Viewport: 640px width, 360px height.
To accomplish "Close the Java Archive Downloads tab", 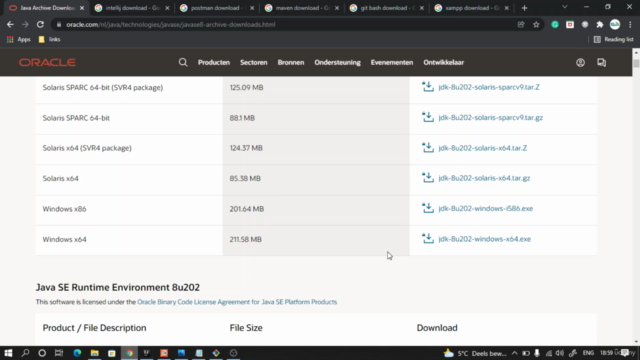I will [82, 8].
